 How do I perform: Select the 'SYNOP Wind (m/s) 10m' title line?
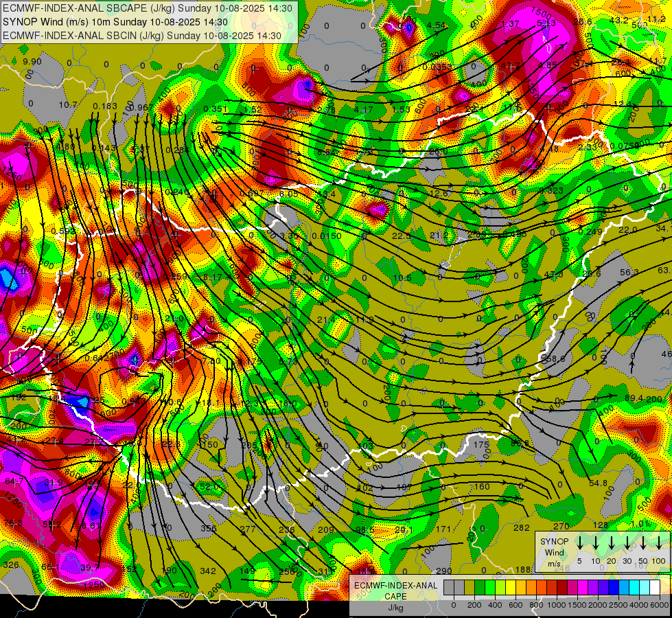115,22
